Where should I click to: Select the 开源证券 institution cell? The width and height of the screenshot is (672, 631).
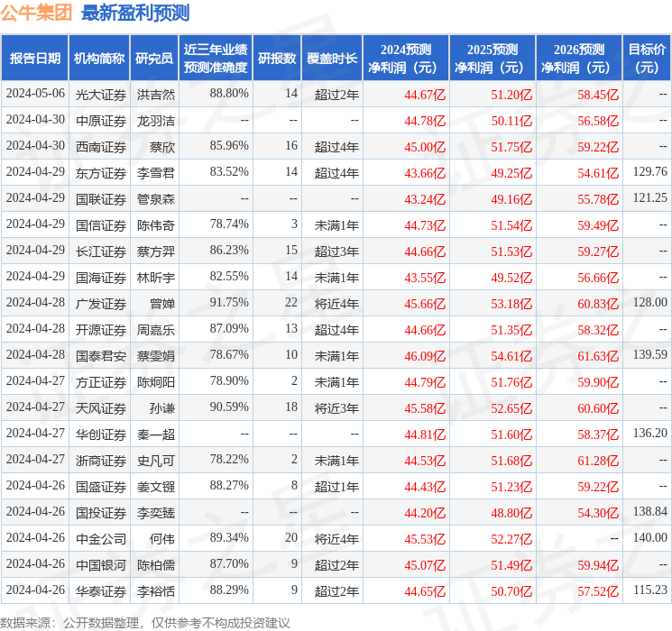tap(101, 330)
